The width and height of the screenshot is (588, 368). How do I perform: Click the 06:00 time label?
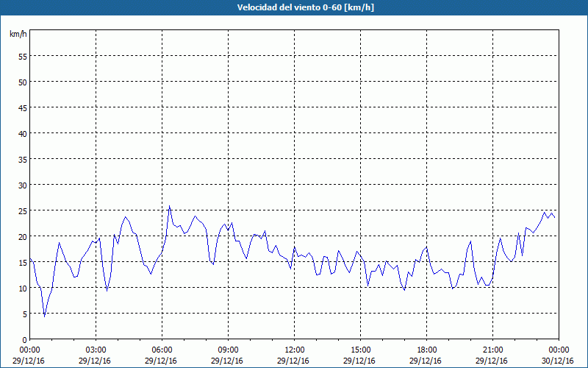[162, 350]
